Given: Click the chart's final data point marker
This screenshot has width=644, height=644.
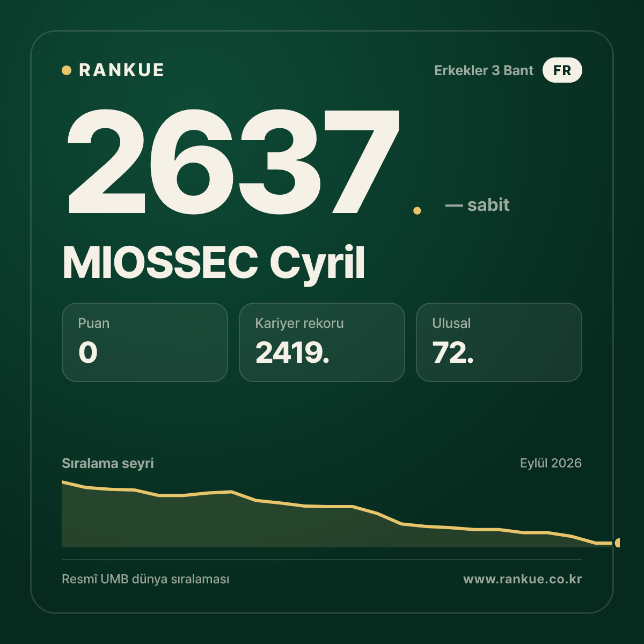Looking at the screenshot, I should click(x=617, y=543).
